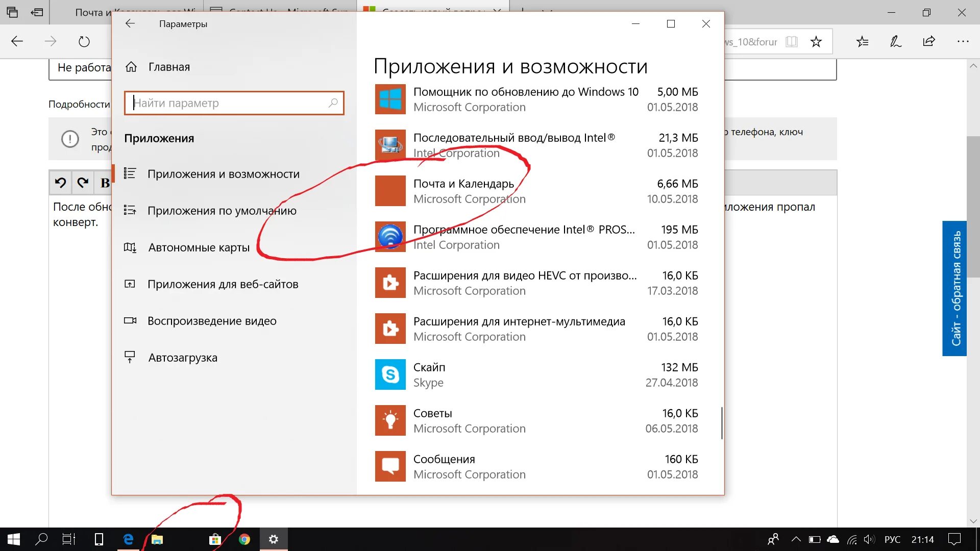Image resolution: width=980 pixels, height=551 pixels.
Task: Click the search magnifier in Найти параметр
Action: tap(333, 103)
